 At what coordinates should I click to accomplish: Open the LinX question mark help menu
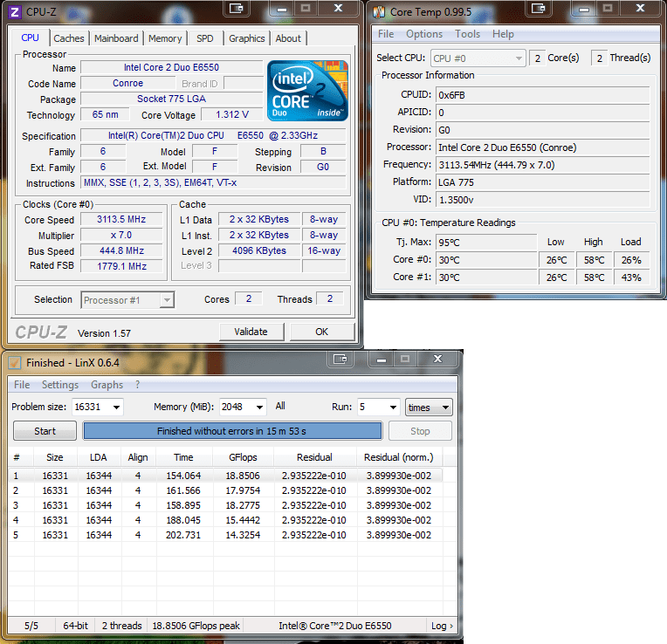[x=137, y=385]
